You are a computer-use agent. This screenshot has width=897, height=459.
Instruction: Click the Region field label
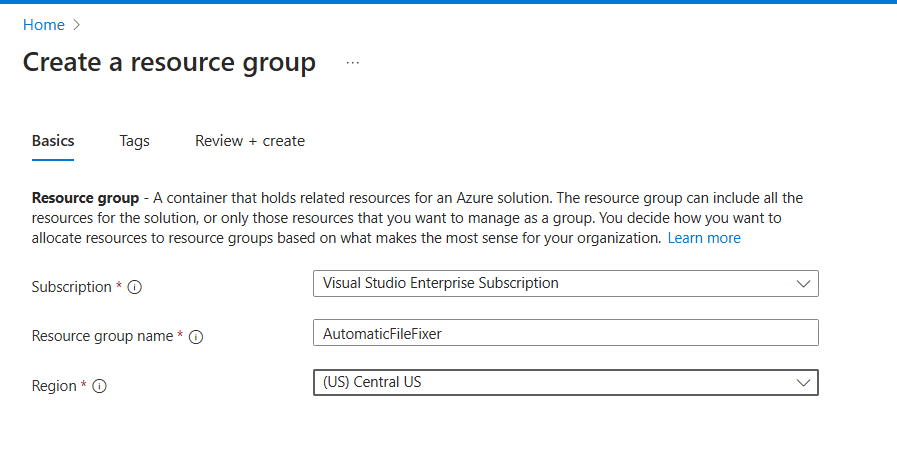click(x=55, y=386)
